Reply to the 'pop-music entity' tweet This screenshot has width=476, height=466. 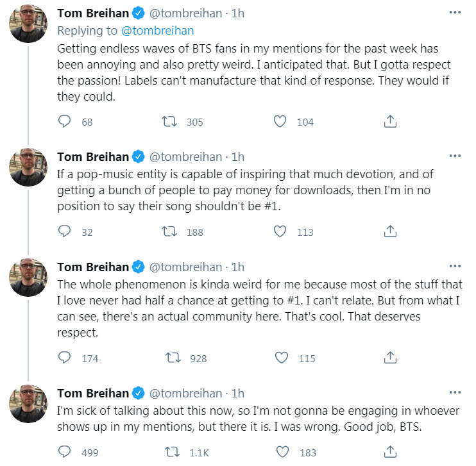click(x=64, y=231)
